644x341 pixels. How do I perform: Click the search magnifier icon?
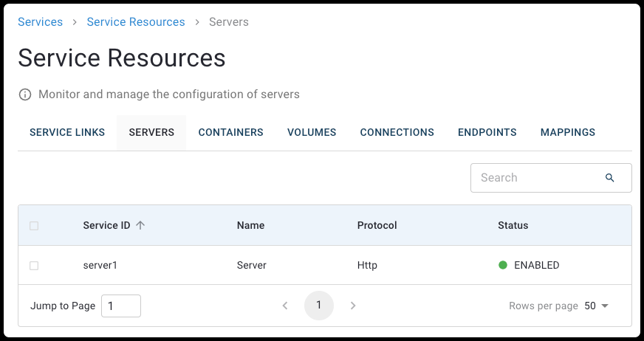(x=609, y=178)
